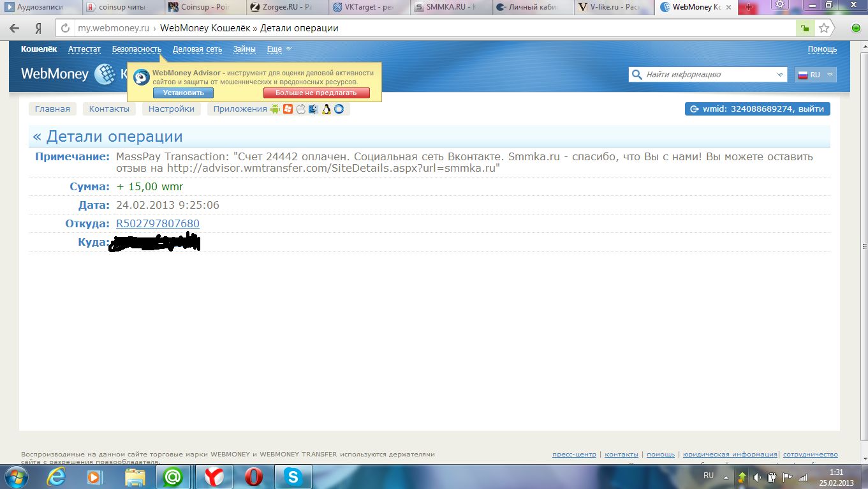Click the green lock icon in address bar
This screenshot has width=868, height=489.
(805, 28)
